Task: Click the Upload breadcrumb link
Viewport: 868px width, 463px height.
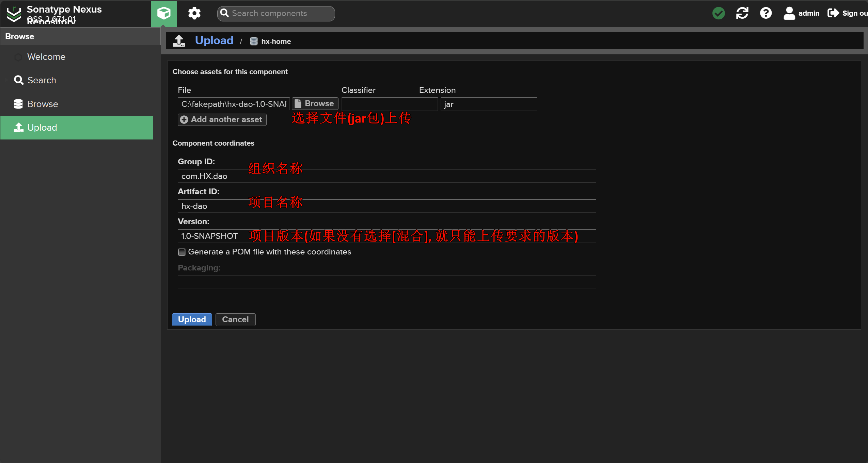Action: point(214,40)
